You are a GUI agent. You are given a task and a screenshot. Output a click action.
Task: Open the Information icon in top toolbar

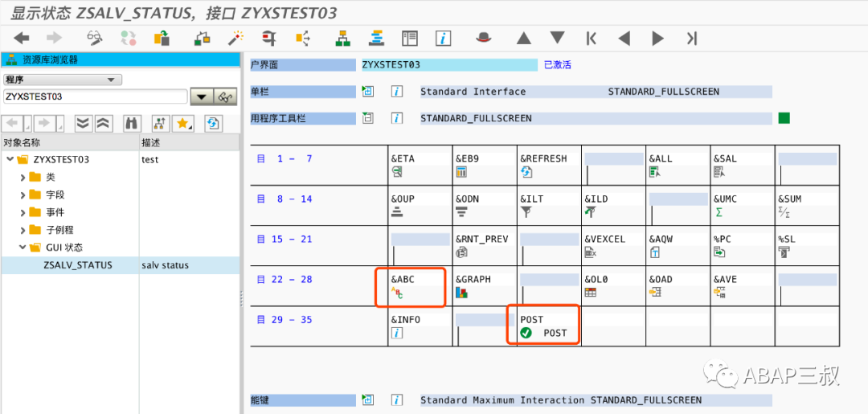click(x=444, y=39)
